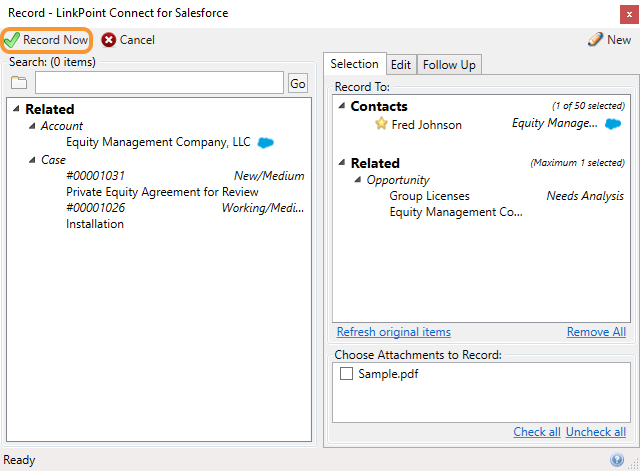Click the Needs Analysis stage text
Screen dimensions: 640x471
click(x=585, y=196)
